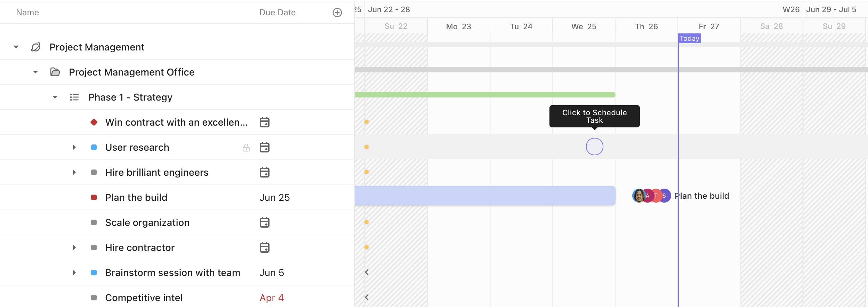Click the space icon next to Project Management
Viewport: 868px width, 307px height.
pyautogui.click(x=36, y=47)
